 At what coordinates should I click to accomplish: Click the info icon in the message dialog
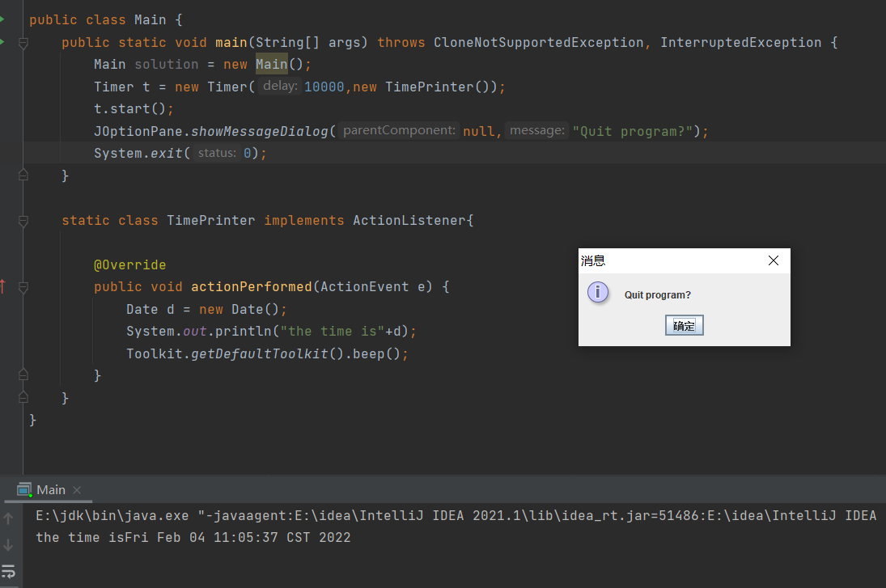[x=598, y=293]
